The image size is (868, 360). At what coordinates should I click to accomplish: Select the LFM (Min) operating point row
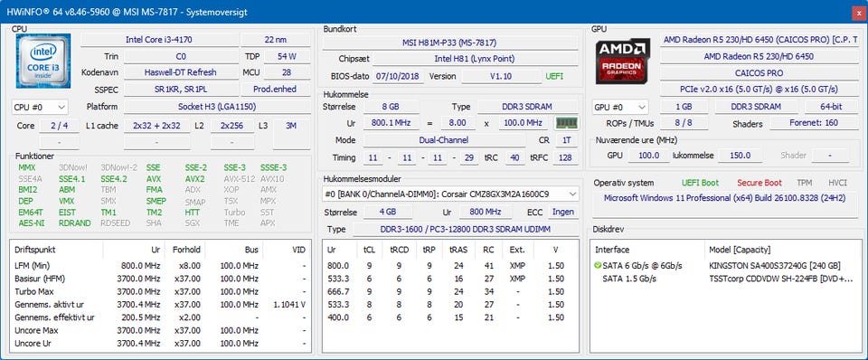pyautogui.click(x=161, y=265)
